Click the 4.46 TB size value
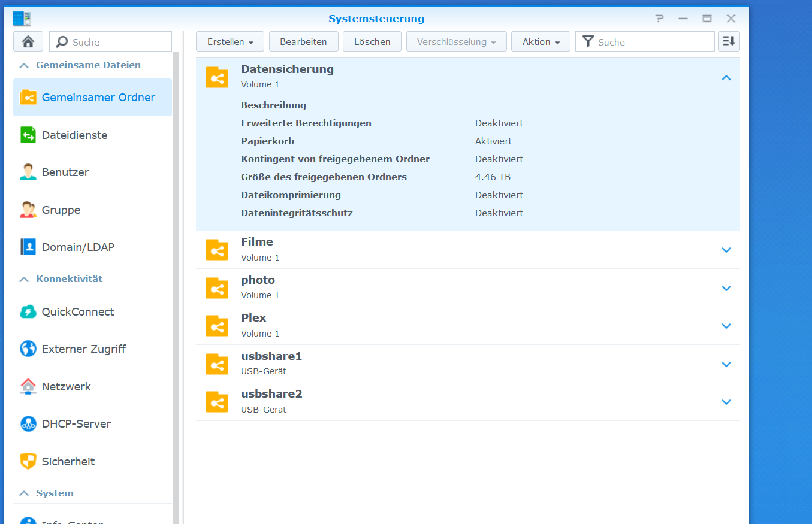This screenshot has height=524, width=812. 493,177
